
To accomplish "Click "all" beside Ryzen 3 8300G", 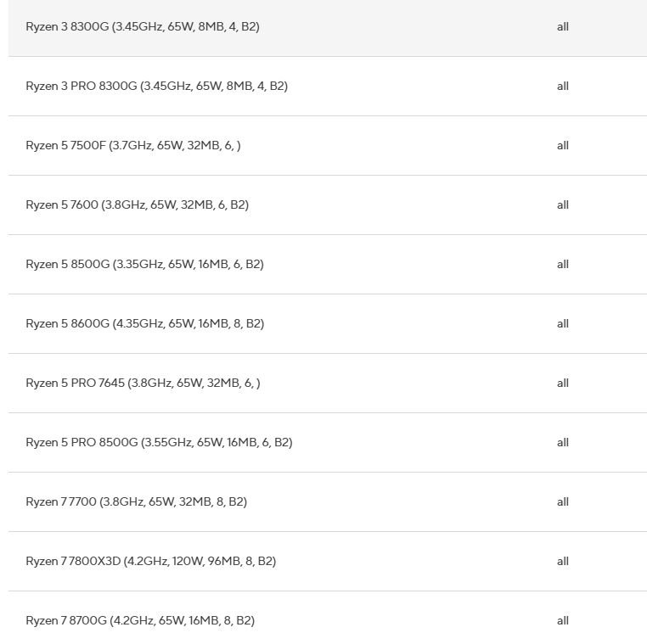I will pyautogui.click(x=563, y=26).
